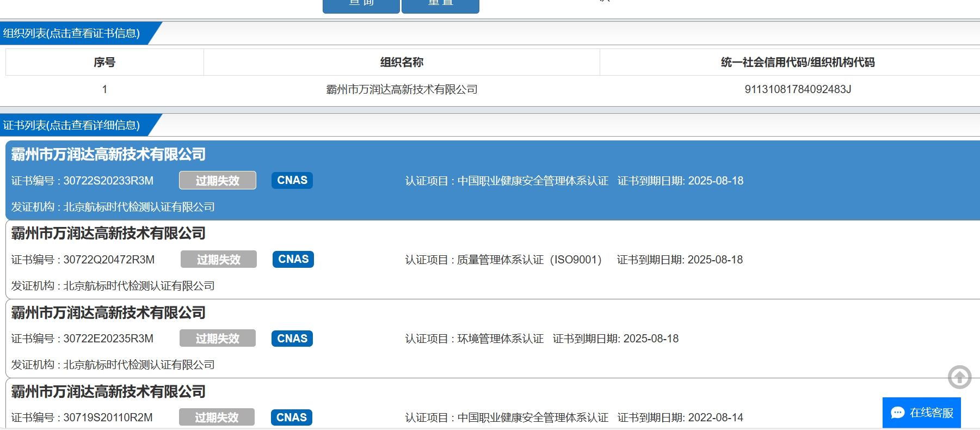This screenshot has width=980, height=430.
Task: Click the partially visible 查询 button
Action: pyautogui.click(x=361, y=5)
